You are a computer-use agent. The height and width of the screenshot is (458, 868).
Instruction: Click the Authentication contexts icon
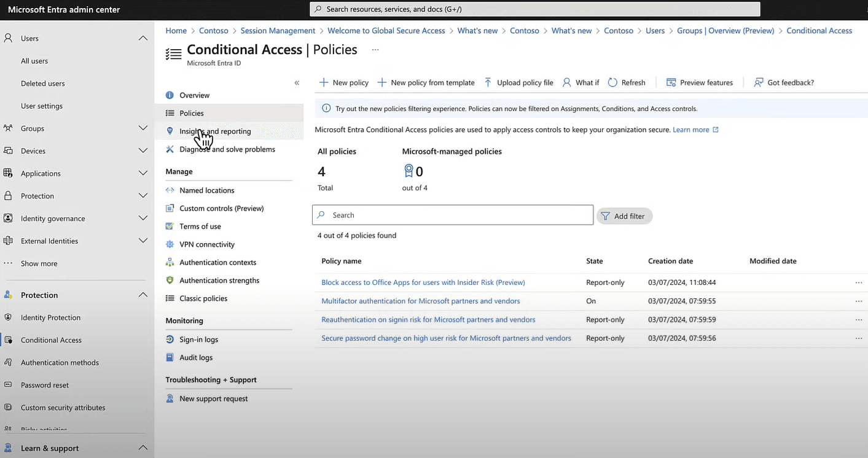(170, 262)
